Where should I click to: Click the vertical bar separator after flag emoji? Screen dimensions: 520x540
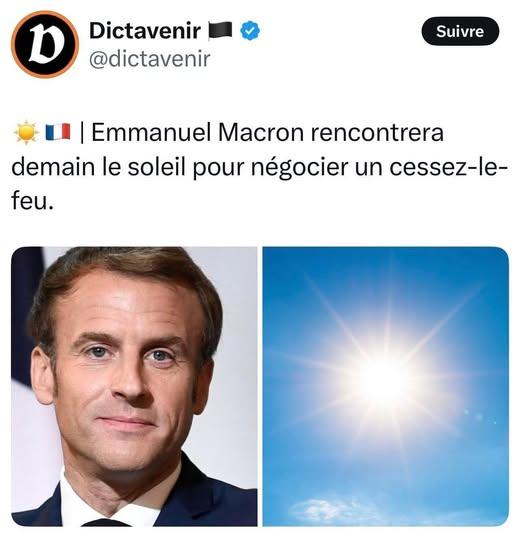pyautogui.click(x=82, y=133)
